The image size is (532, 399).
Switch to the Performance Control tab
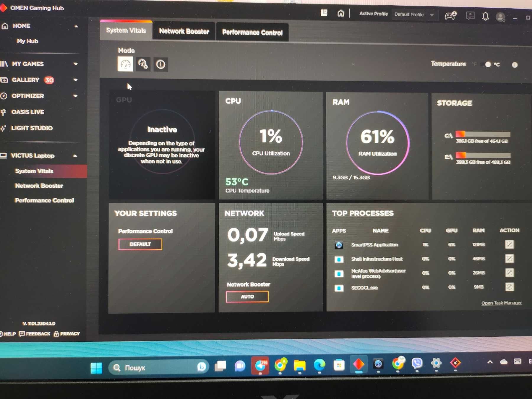252,32
